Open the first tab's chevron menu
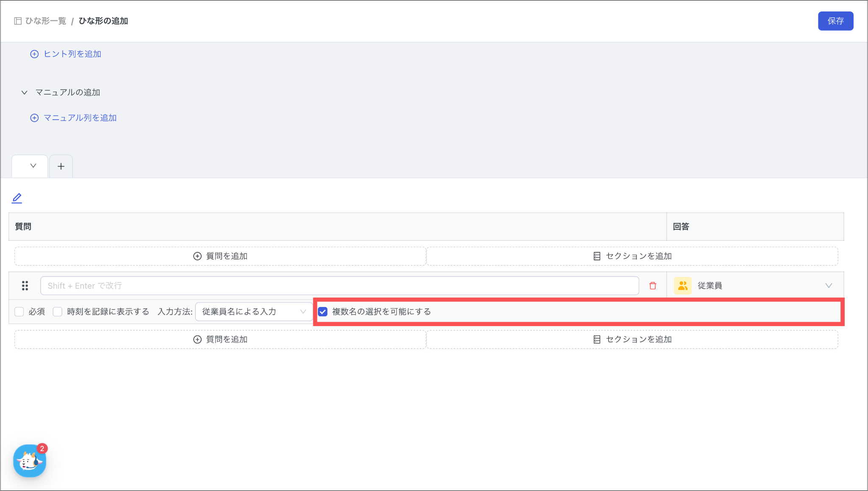Screen dimensions: 868x491 point(33,166)
